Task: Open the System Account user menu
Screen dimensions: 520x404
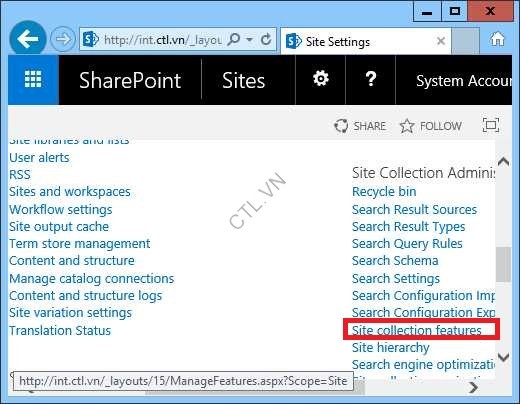Action: tap(464, 81)
